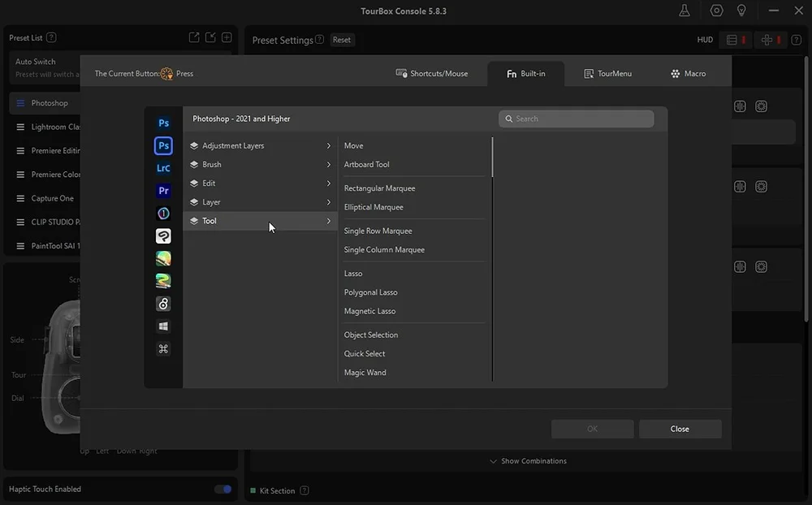Click the handle icon of CLIP STUDIO preset

tap(21, 222)
